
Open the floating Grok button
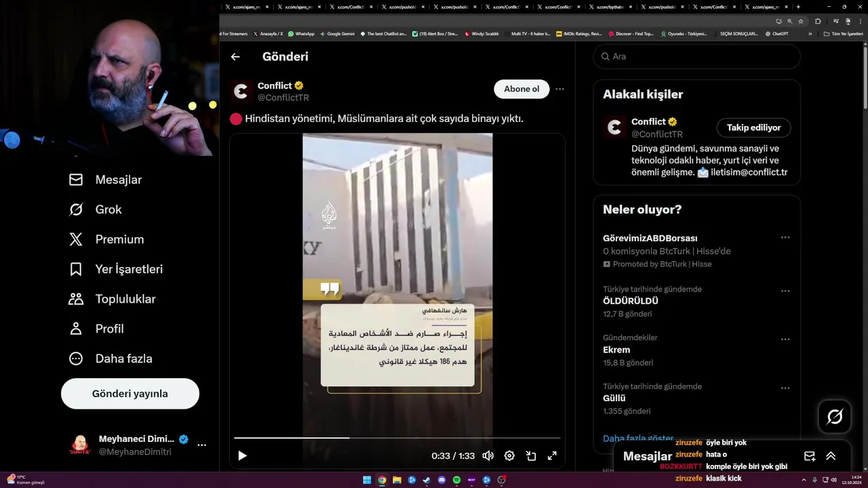835,417
